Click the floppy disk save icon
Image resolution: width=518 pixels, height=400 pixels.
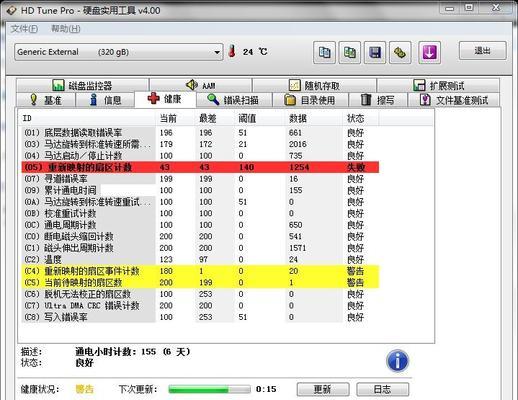375,52
